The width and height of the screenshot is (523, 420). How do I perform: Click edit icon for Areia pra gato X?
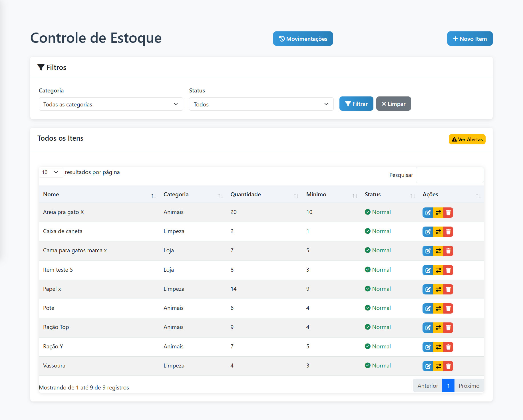(428, 213)
